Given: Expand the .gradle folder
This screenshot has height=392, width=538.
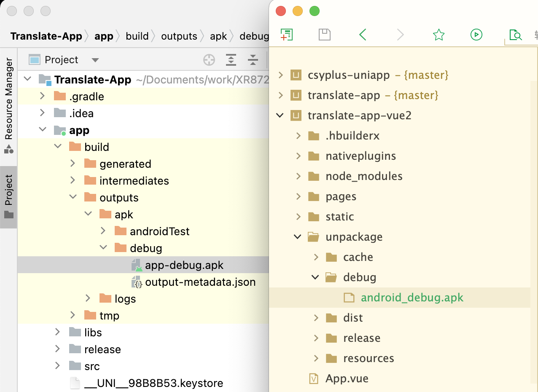Looking at the screenshot, I should [x=42, y=96].
